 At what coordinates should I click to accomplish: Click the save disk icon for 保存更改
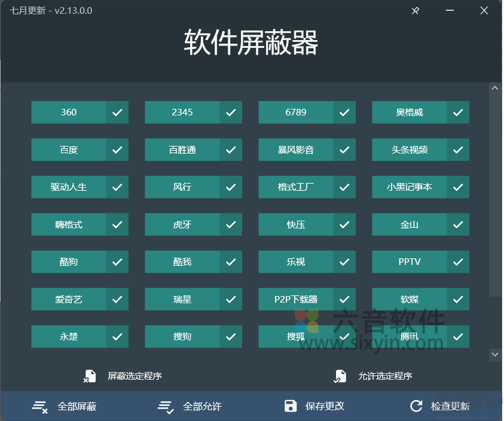pos(291,405)
